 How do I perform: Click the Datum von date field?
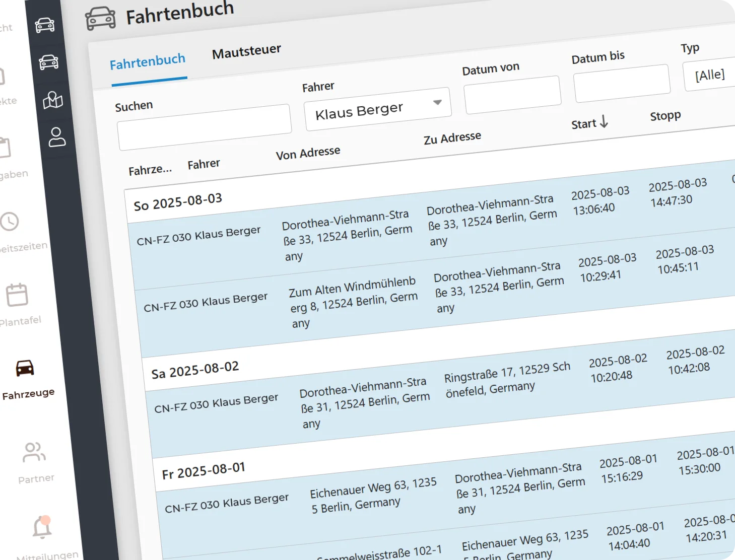[x=512, y=95]
